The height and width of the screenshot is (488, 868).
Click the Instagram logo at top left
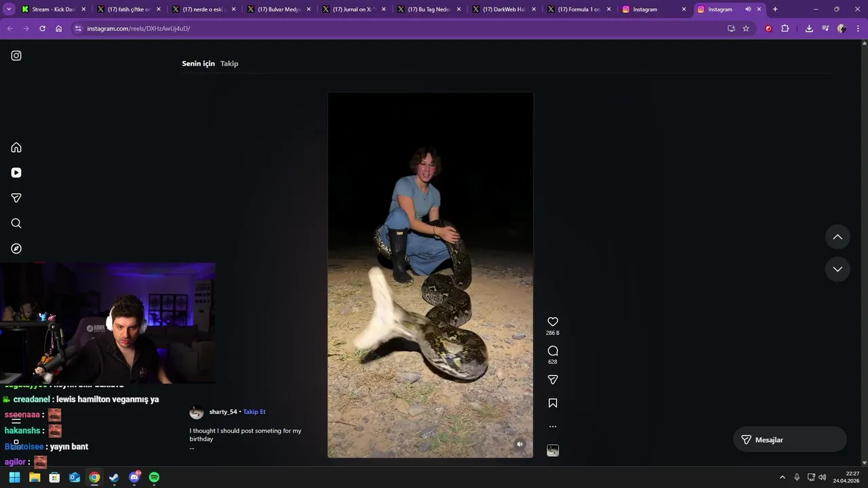tap(16, 56)
